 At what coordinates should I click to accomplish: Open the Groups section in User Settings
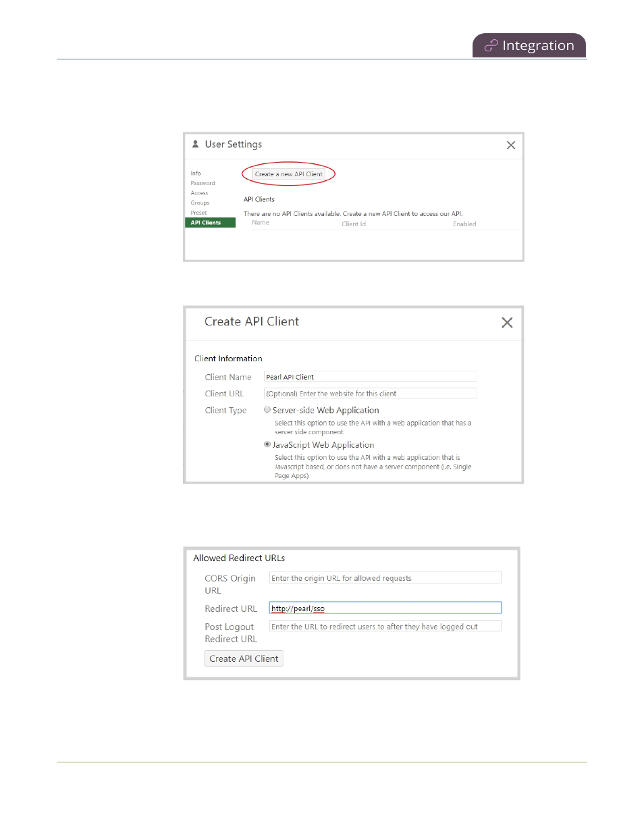point(200,203)
